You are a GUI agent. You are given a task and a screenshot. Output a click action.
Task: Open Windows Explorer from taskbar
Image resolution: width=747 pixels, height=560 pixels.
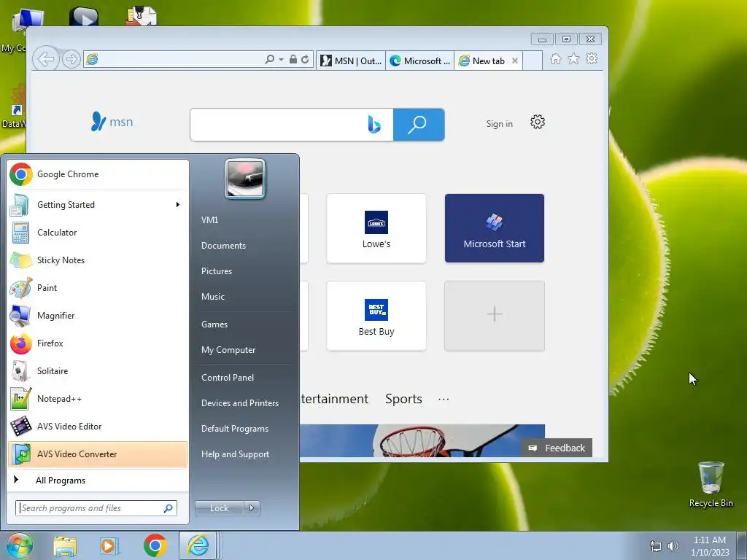[x=65, y=546]
